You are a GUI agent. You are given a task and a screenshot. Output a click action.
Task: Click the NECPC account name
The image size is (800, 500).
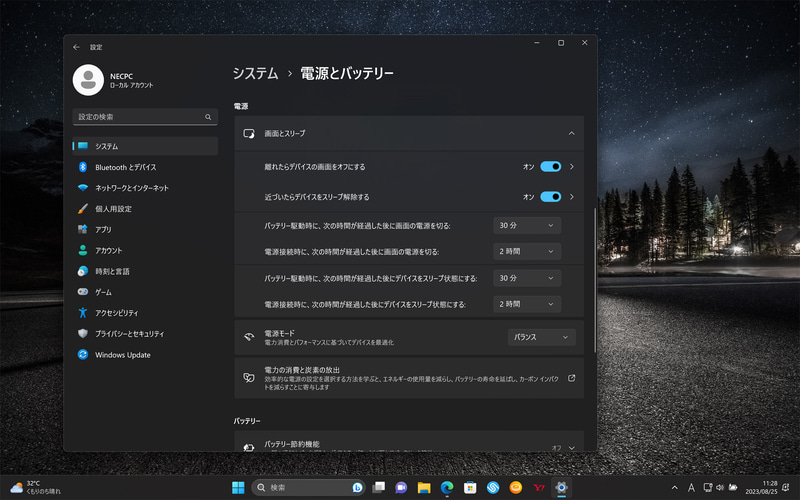(121, 76)
